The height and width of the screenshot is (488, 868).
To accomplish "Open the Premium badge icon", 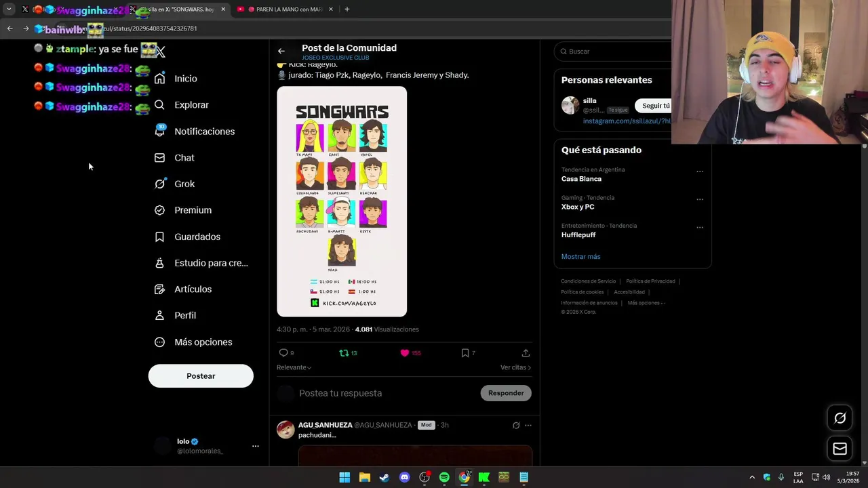I will tap(159, 210).
